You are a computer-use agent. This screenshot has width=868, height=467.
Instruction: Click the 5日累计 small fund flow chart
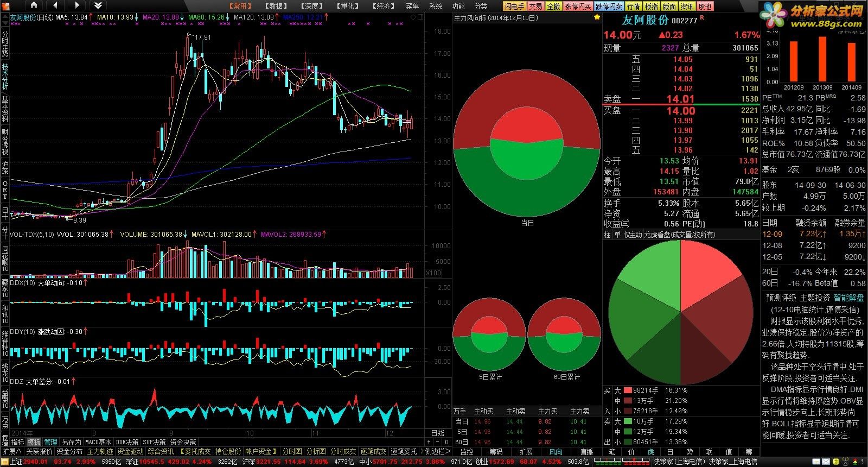coord(490,335)
